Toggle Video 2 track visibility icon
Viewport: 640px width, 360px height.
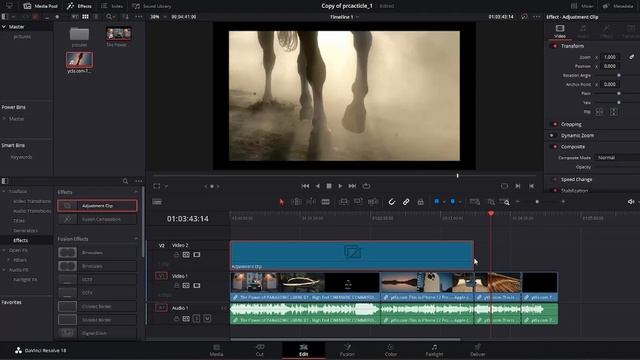tap(197, 255)
